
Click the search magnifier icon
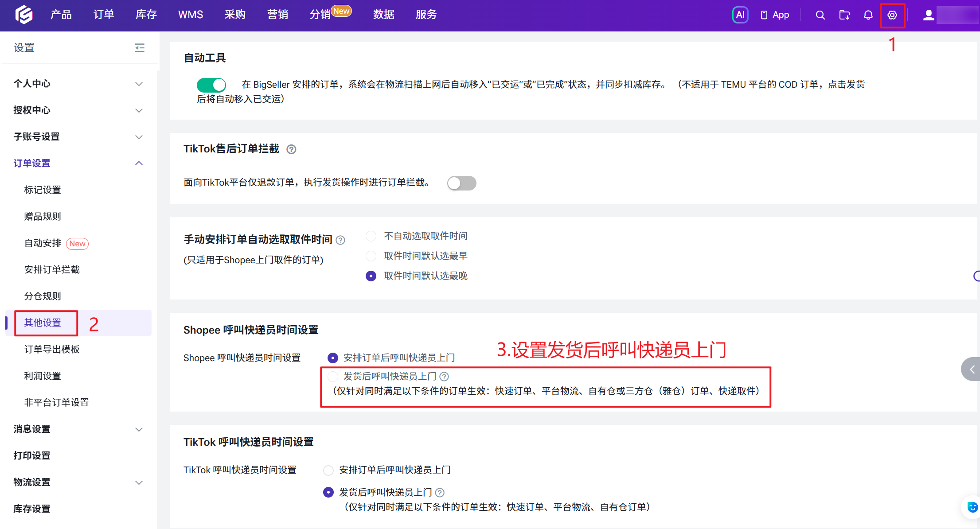pyautogui.click(x=820, y=15)
